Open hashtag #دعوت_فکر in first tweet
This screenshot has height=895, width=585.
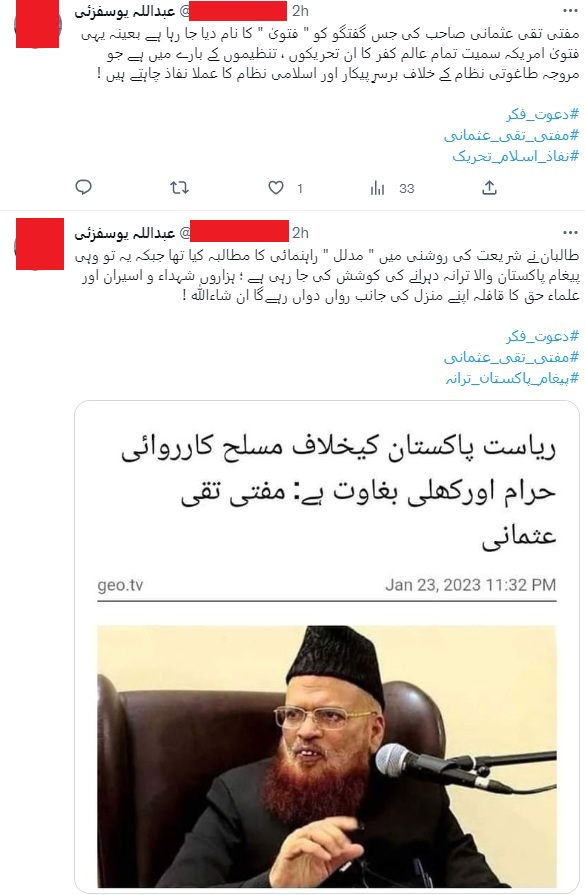click(x=543, y=114)
